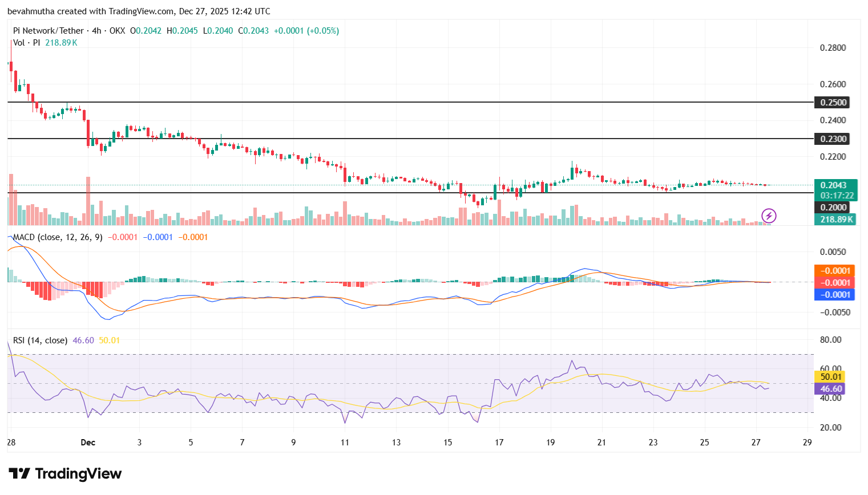Open instant trading via the purple lightning icon

[x=769, y=216]
